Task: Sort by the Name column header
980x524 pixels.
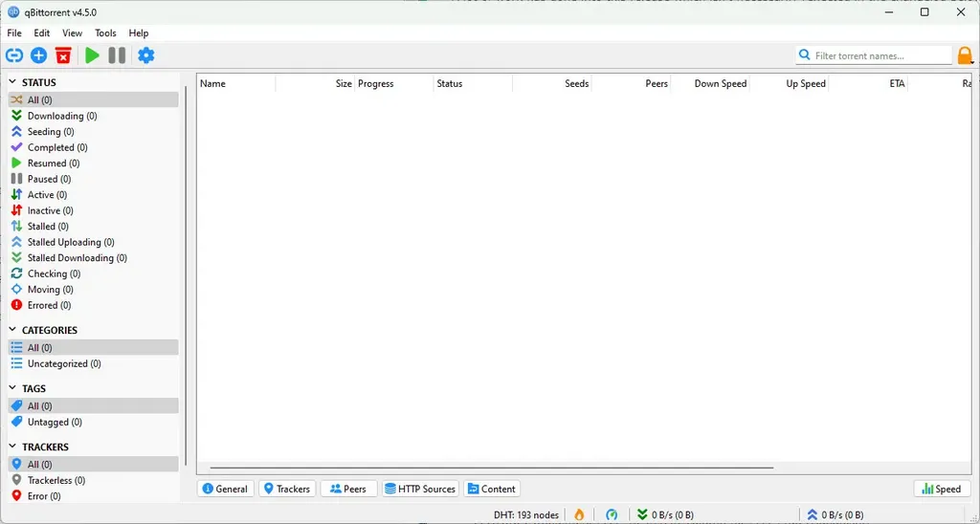Action: tap(236, 84)
